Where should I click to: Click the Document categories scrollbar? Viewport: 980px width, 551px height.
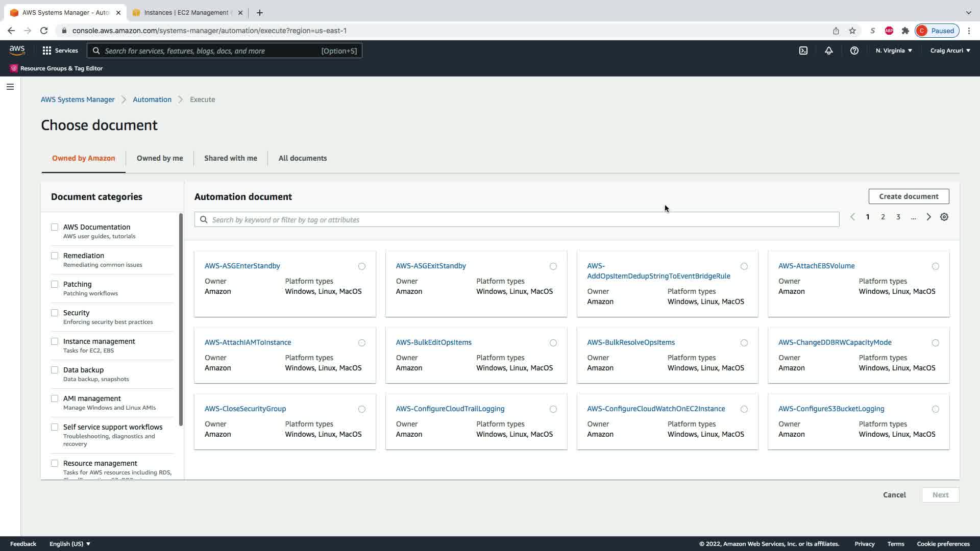tap(181, 320)
